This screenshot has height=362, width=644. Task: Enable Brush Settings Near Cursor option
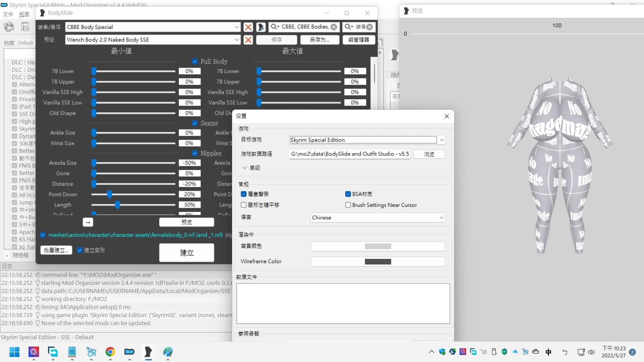pos(348,205)
